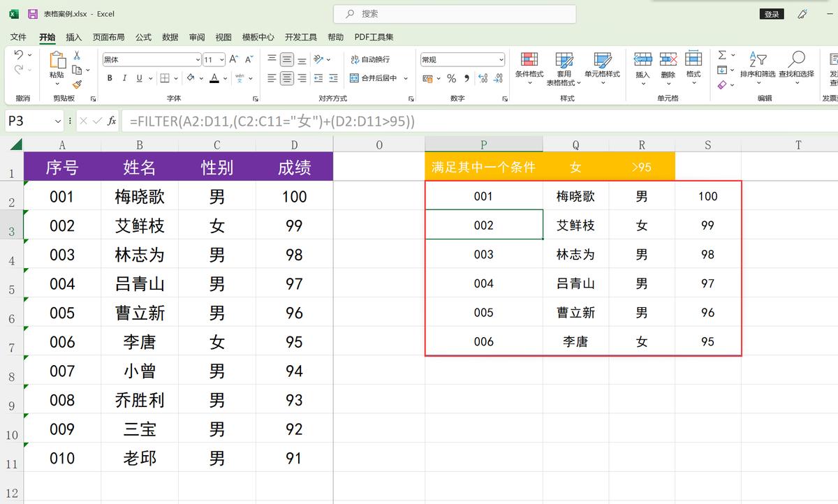Switch to the 插入 ribbon tab
The height and width of the screenshot is (504, 838).
pyautogui.click(x=74, y=37)
